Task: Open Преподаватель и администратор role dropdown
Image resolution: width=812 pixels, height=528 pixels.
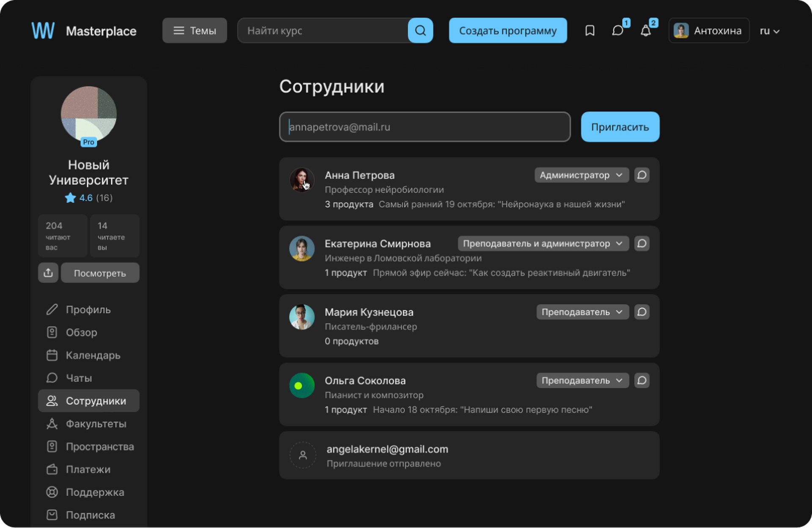Action: coord(543,243)
